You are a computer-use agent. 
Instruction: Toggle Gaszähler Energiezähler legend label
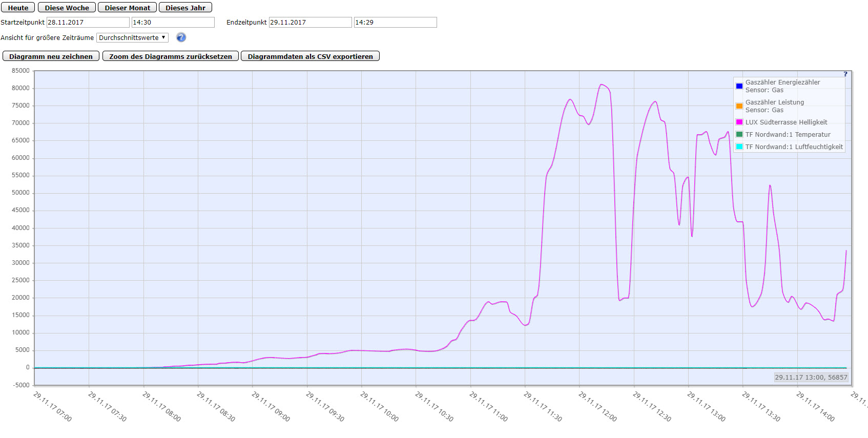pos(782,86)
